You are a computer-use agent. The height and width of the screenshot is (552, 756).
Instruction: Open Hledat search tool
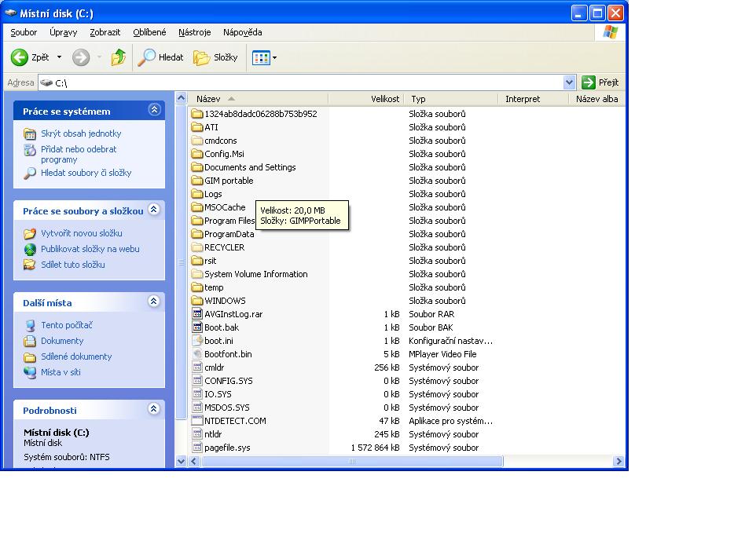point(160,57)
